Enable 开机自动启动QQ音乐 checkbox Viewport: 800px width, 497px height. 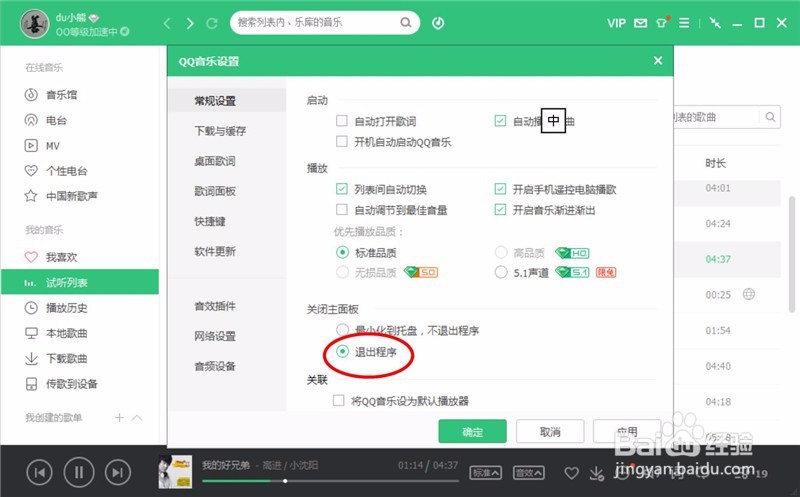(x=342, y=141)
